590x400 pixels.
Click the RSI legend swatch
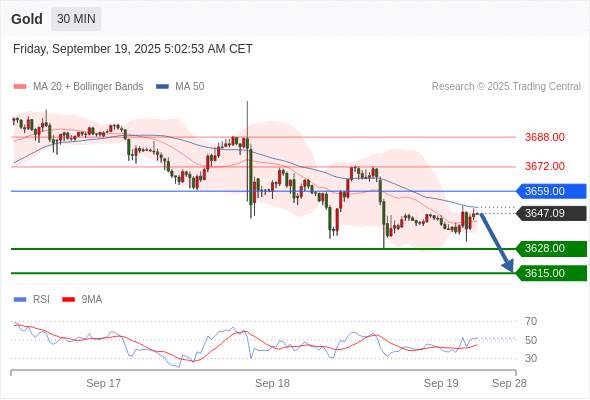[20, 300]
